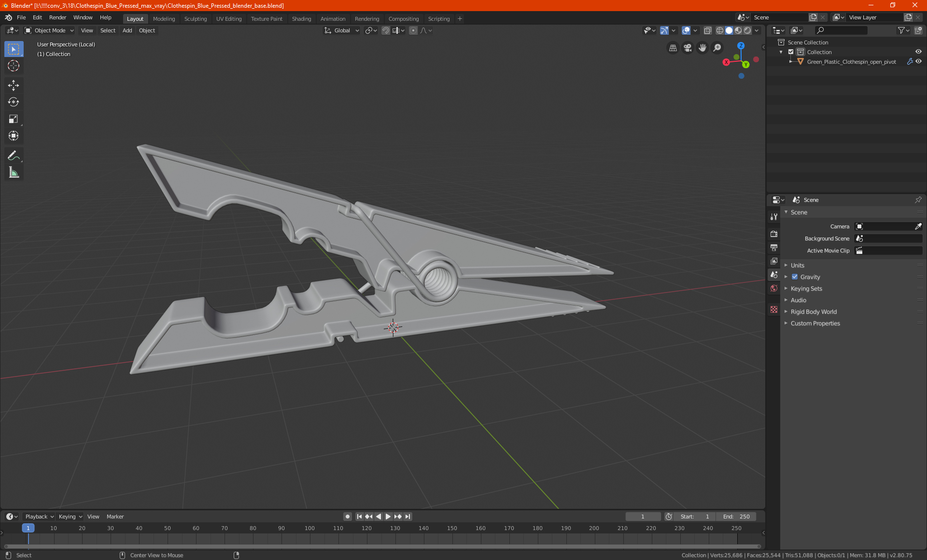Select the 3D Cursor tool
Image resolution: width=927 pixels, height=560 pixels.
tap(14, 66)
